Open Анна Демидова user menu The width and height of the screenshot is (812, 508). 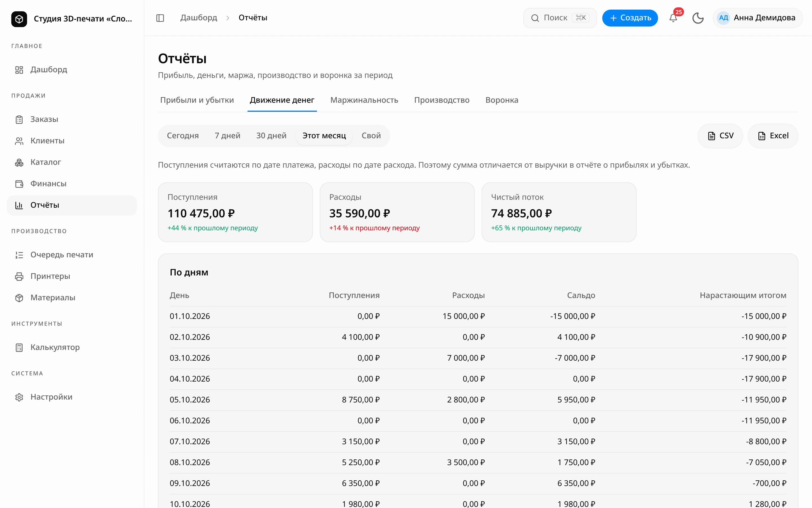[x=758, y=18]
